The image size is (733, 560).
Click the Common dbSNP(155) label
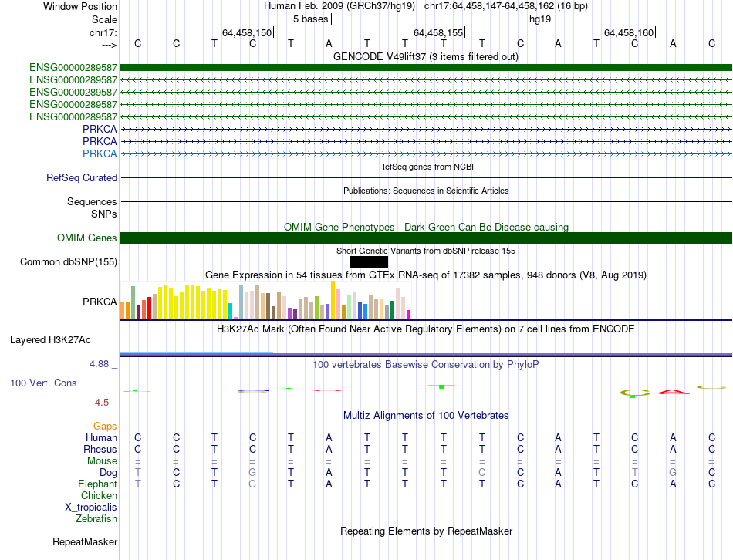[69, 261]
